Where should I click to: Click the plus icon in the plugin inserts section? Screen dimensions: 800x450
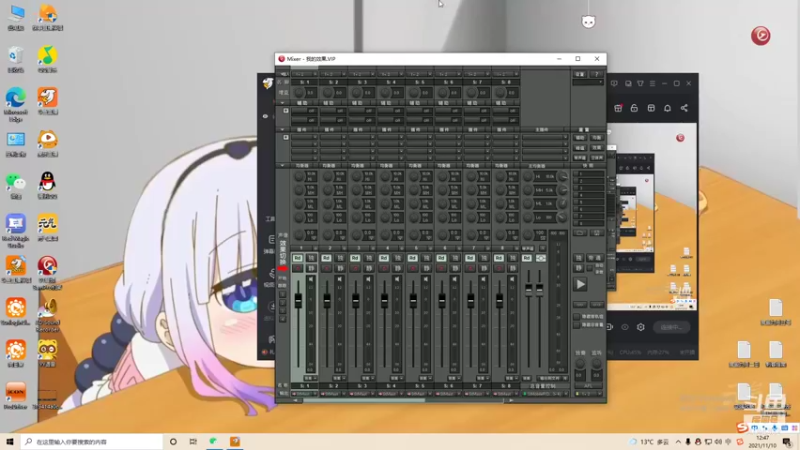pos(286,138)
